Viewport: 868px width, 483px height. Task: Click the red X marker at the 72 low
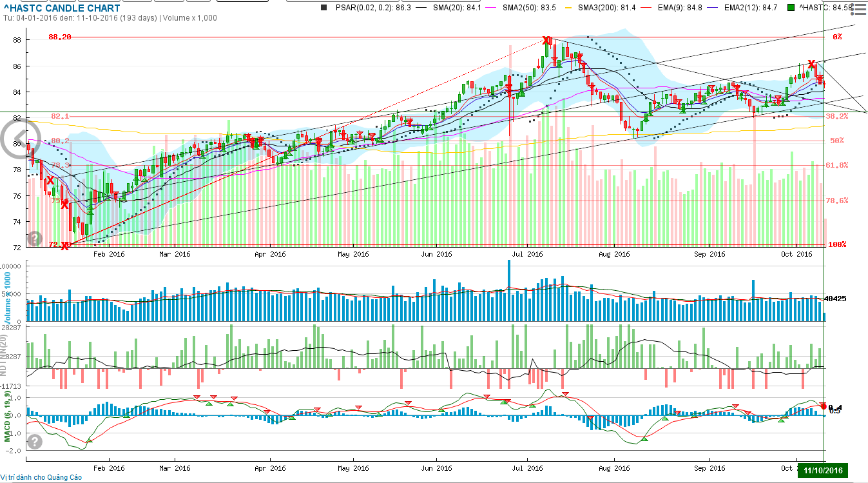[64, 246]
